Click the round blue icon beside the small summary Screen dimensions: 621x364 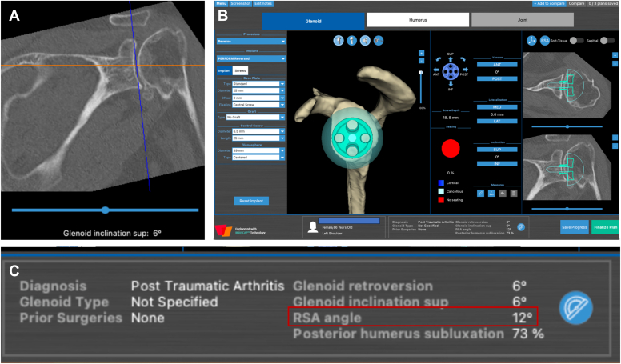[522, 228]
